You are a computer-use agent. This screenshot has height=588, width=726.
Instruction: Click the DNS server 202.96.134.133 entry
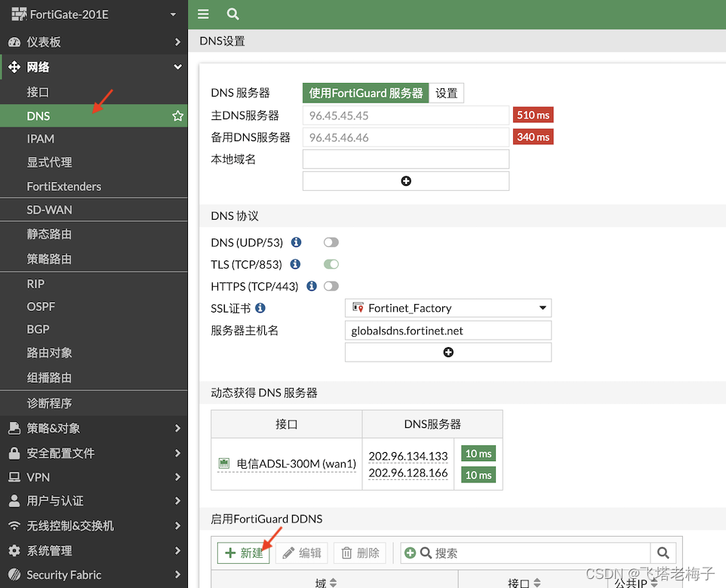(x=408, y=456)
